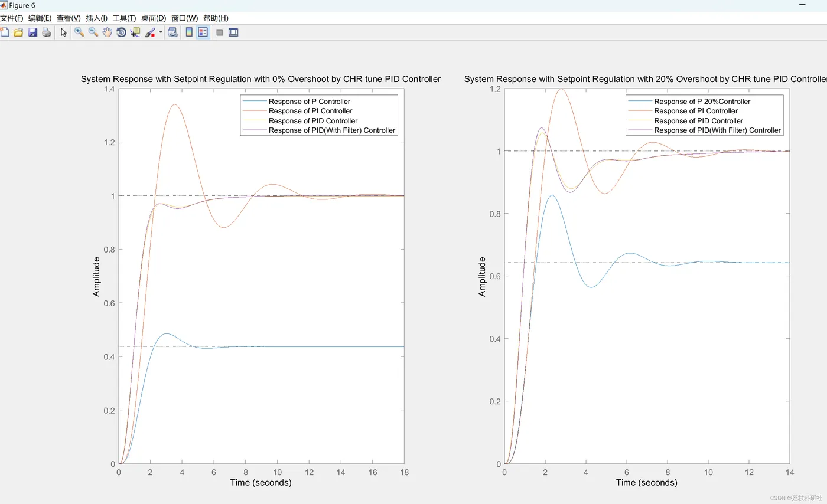Click the right plot's 'Amplitude' axis label

point(482,276)
